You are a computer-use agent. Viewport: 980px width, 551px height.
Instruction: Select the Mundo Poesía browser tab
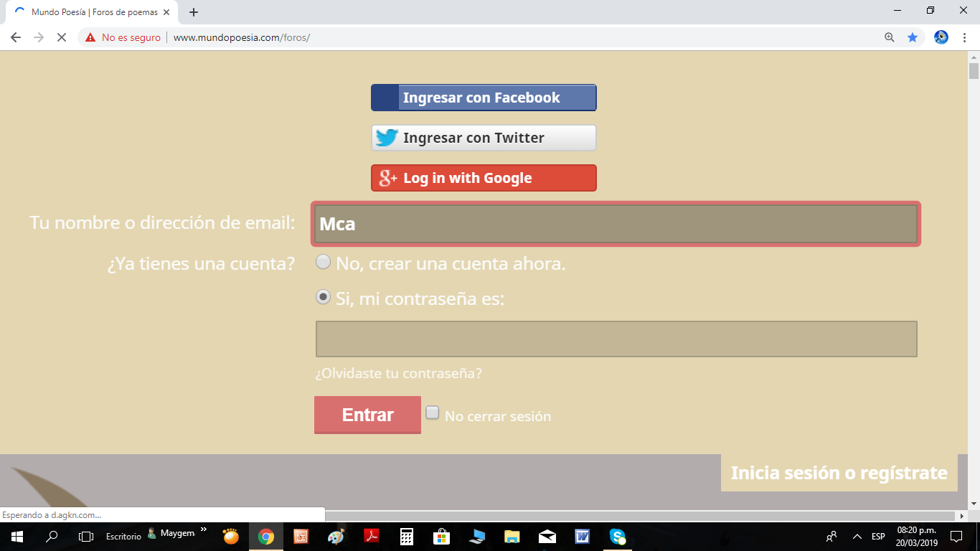[93, 12]
